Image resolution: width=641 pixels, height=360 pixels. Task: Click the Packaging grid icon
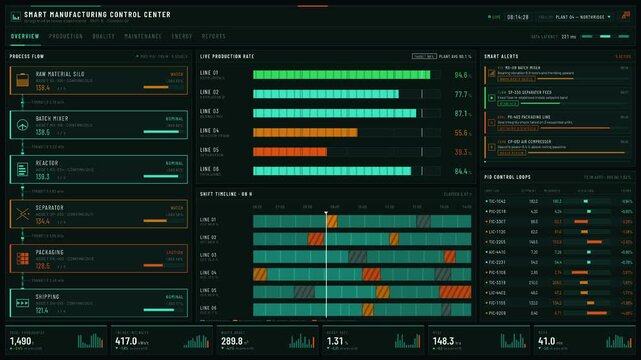coord(22,258)
